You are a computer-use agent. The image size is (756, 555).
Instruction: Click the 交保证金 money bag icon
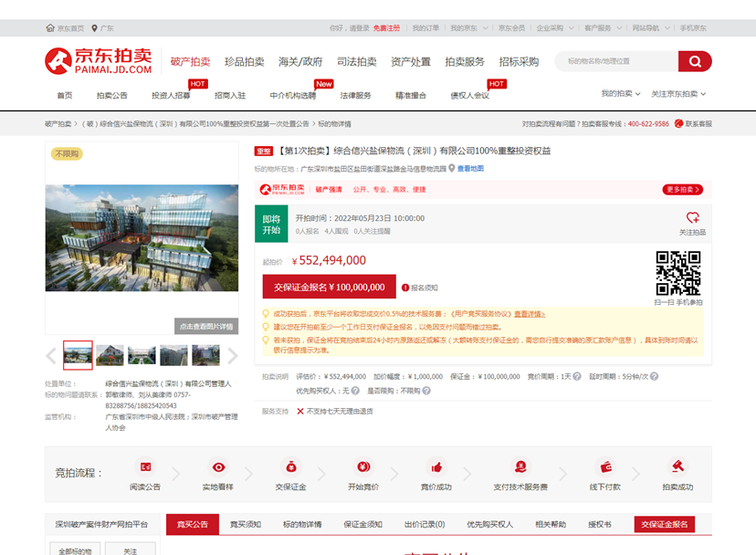click(291, 466)
